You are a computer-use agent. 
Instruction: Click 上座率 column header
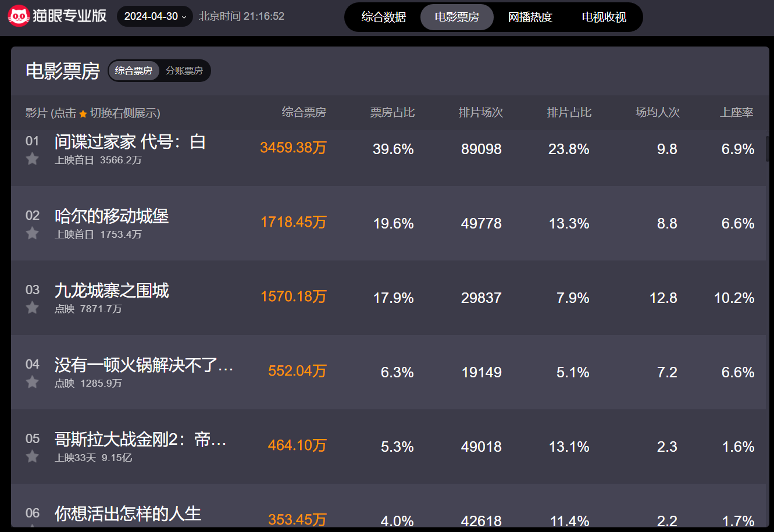737,112
